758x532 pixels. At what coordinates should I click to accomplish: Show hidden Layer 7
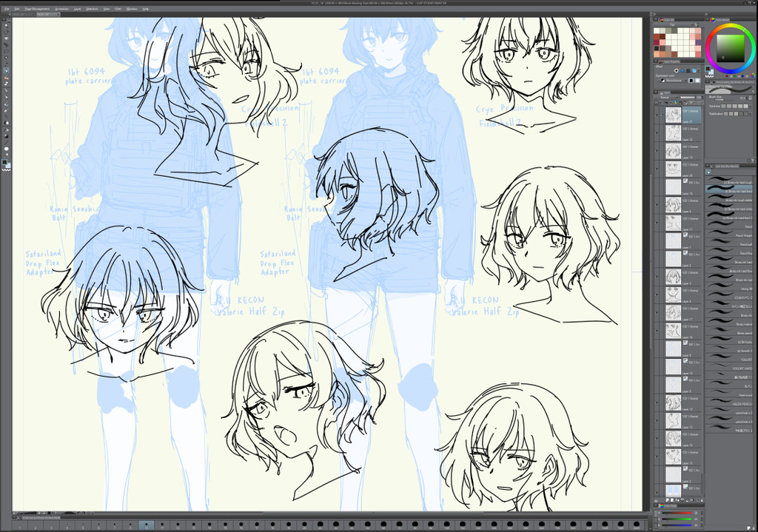[657, 240]
